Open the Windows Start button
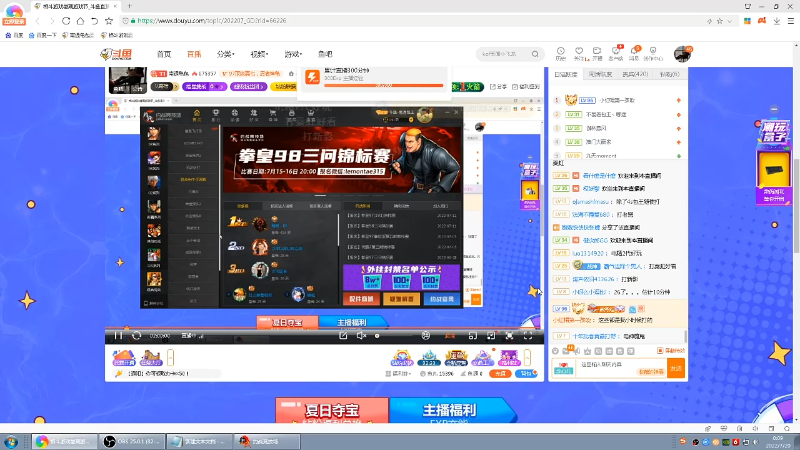This screenshot has width=800, height=450. tap(11, 441)
